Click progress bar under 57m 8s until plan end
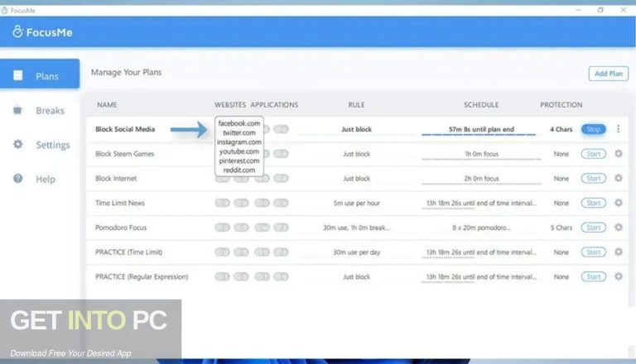Image resolution: width=636 pixels, height=364 pixels. tap(479, 135)
